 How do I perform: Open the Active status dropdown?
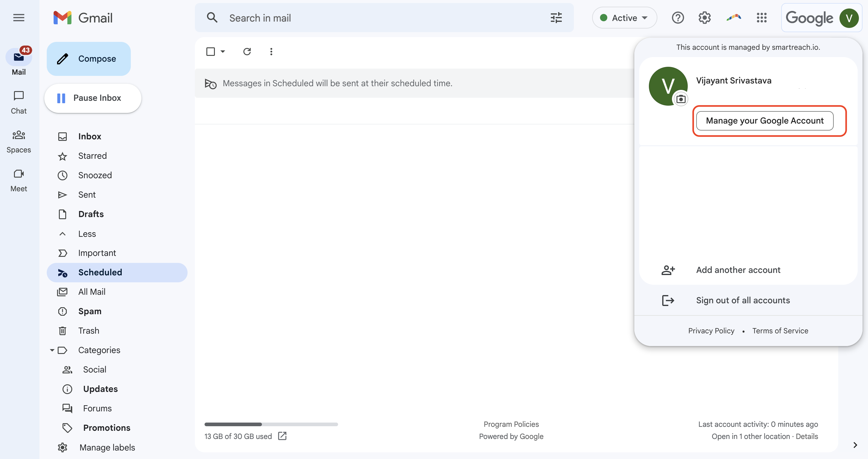tap(624, 18)
